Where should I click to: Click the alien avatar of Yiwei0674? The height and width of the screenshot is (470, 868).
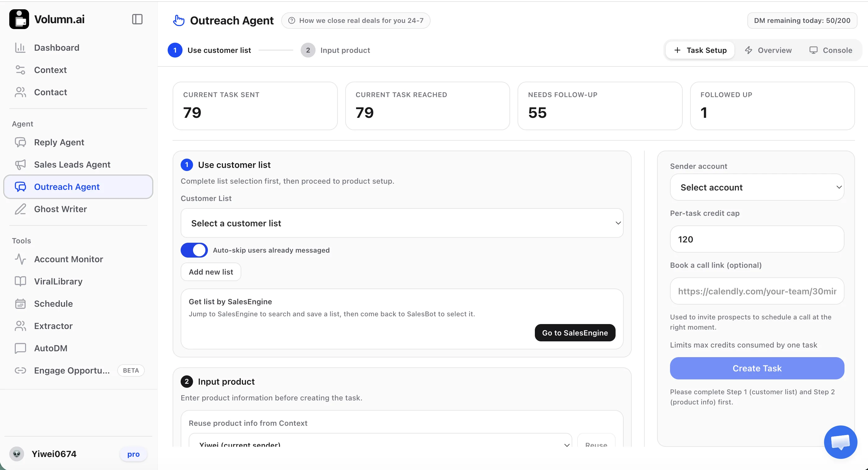tap(16, 454)
